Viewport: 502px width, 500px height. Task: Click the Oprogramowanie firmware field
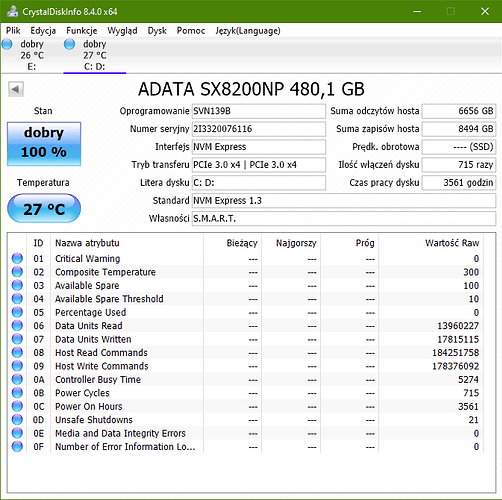tap(259, 111)
